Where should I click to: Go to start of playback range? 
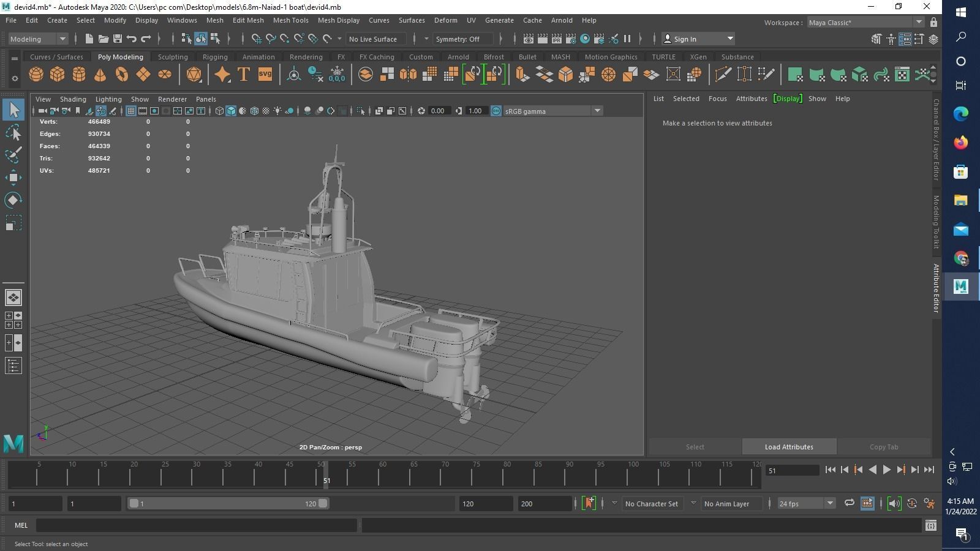(x=831, y=470)
